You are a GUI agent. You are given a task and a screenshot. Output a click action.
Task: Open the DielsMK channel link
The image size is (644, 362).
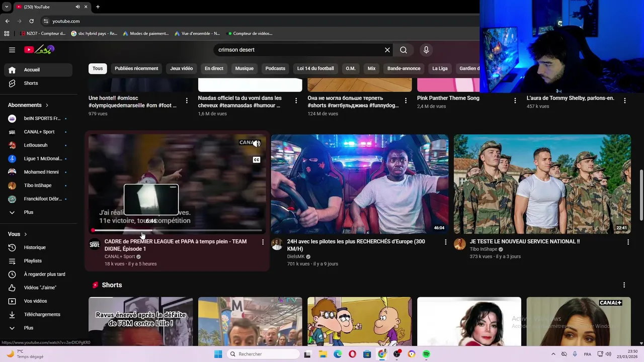pos(296,256)
